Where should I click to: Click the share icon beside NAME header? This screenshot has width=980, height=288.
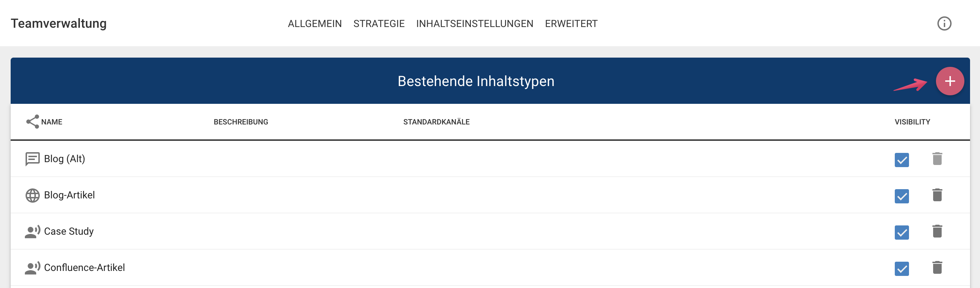[x=33, y=122]
